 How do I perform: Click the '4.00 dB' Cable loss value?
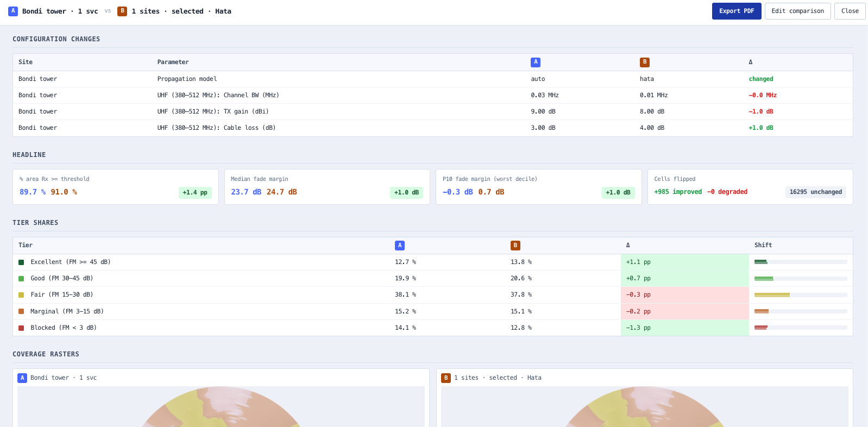coord(652,128)
